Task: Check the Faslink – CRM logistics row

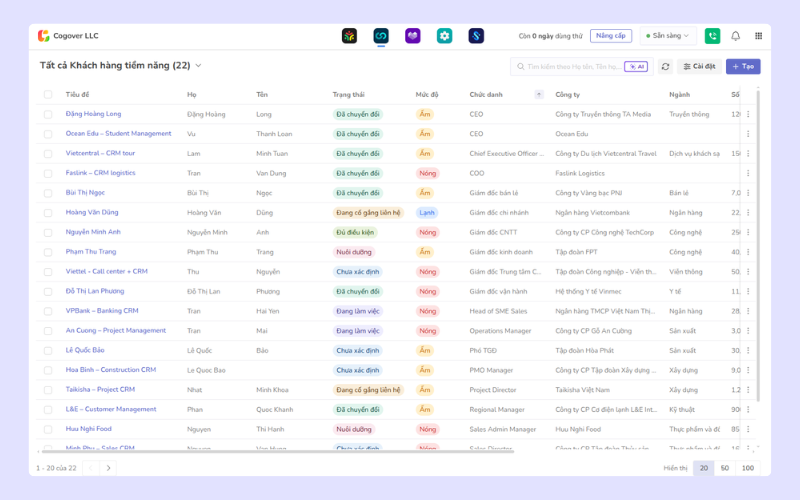Action: 48,173
